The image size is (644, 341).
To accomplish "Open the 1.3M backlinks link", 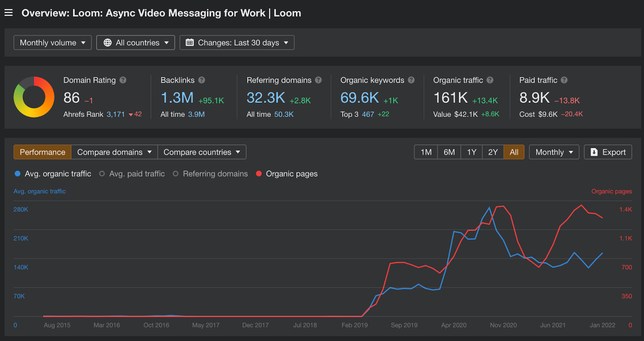I will click(177, 98).
